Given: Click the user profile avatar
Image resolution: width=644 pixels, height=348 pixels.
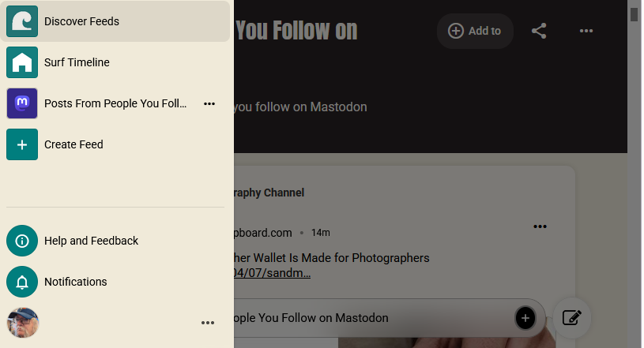Looking at the screenshot, I should (x=22, y=323).
